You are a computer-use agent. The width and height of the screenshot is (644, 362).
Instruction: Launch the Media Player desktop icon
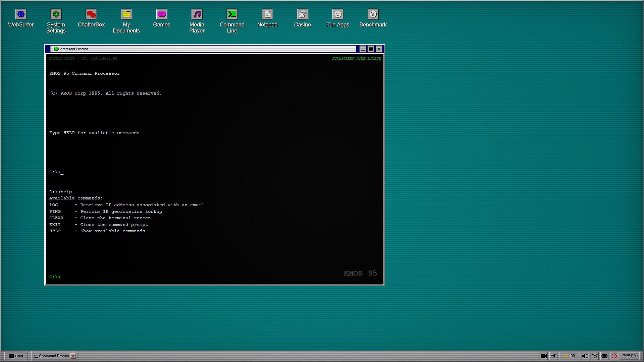pos(197,14)
